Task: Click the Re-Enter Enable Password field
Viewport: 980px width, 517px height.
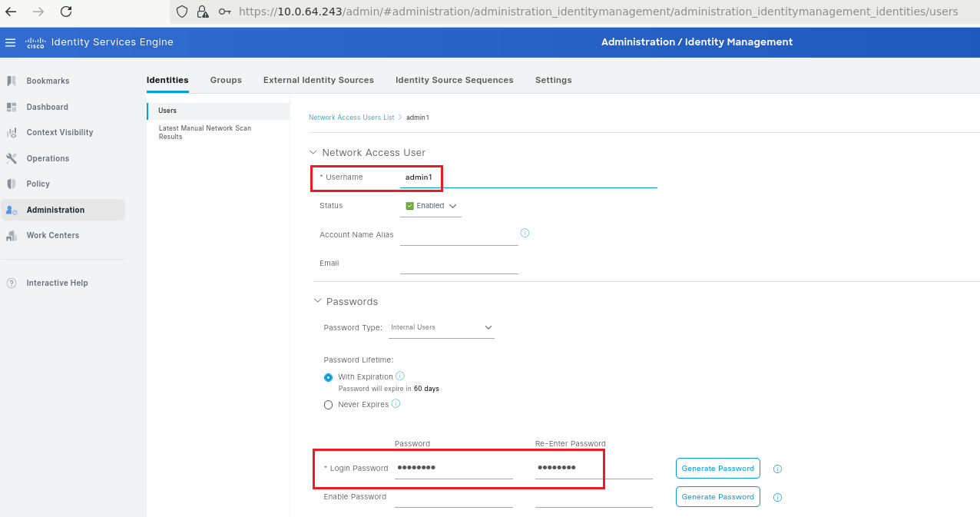Action: (594, 497)
